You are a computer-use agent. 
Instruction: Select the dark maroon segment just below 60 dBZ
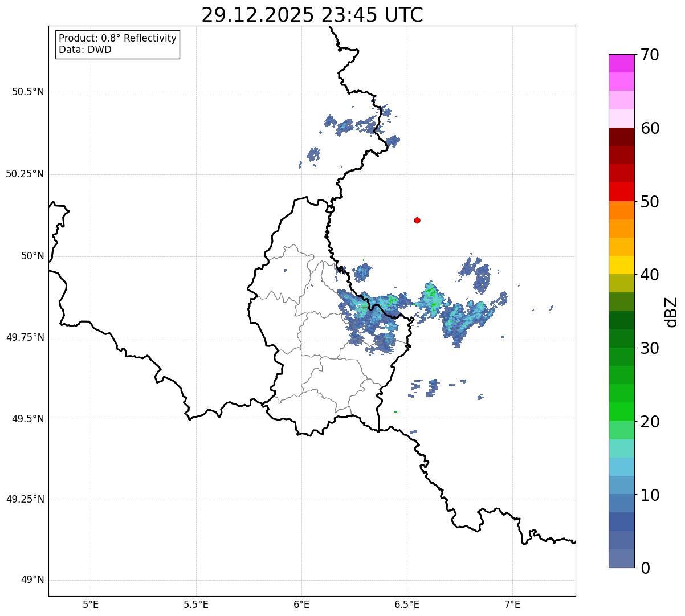point(621,137)
